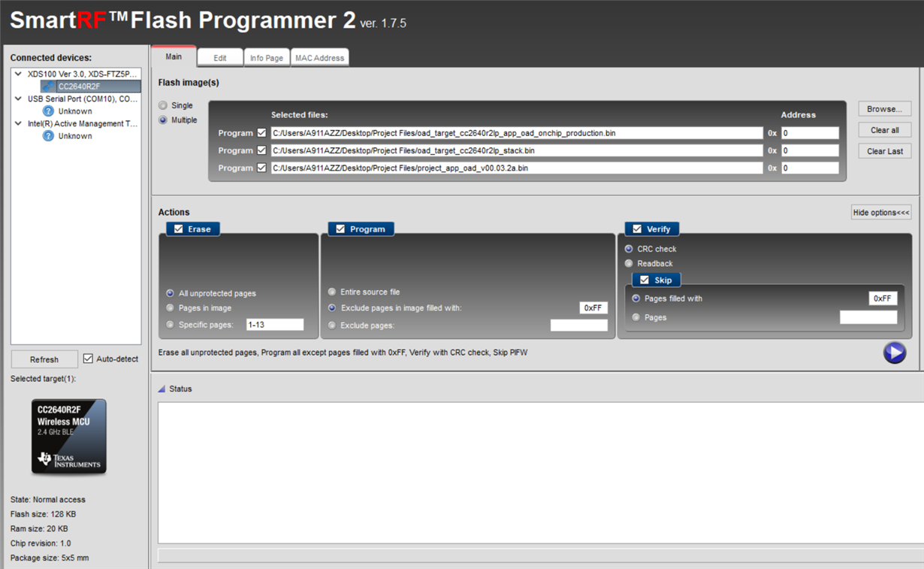Switch to the Edit tab
The height and width of the screenshot is (569, 924).
click(x=220, y=58)
